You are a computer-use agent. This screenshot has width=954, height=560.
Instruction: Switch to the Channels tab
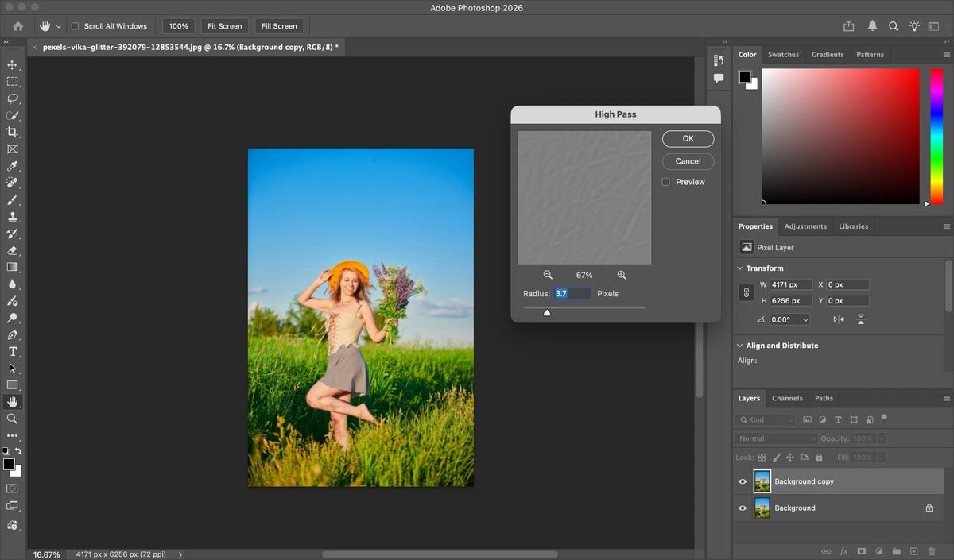click(787, 398)
